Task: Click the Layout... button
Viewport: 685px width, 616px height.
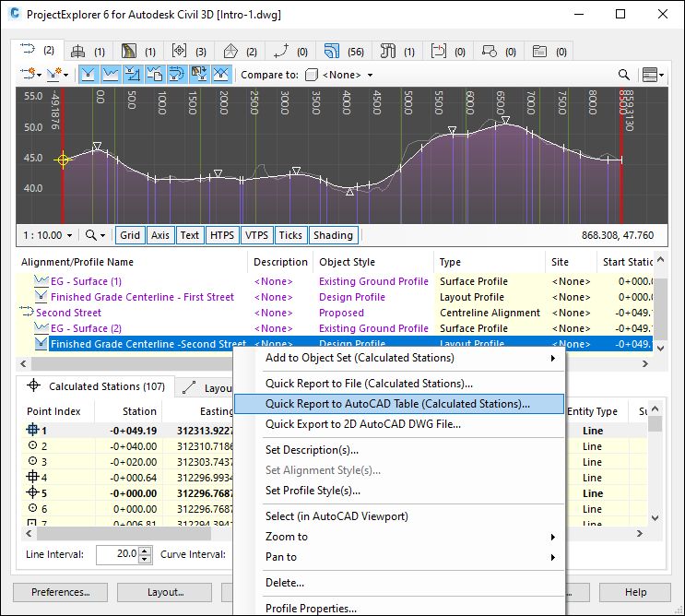Action: (165, 592)
